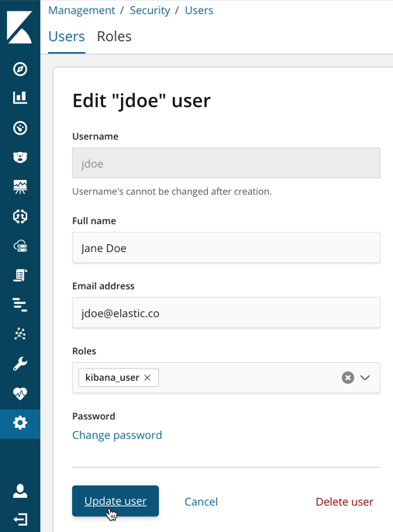
Task: Cancel editing the jdoe user
Action: click(201, 502)
